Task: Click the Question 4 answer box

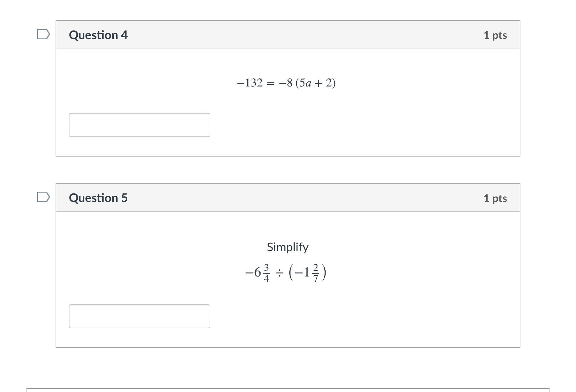Action: [139, 125]
